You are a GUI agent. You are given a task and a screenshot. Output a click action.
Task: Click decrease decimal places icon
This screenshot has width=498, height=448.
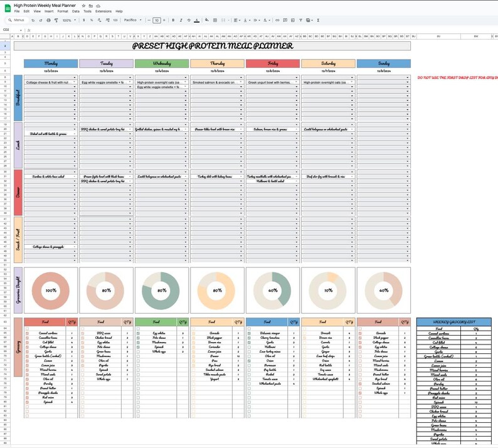(x=99, y=20)
